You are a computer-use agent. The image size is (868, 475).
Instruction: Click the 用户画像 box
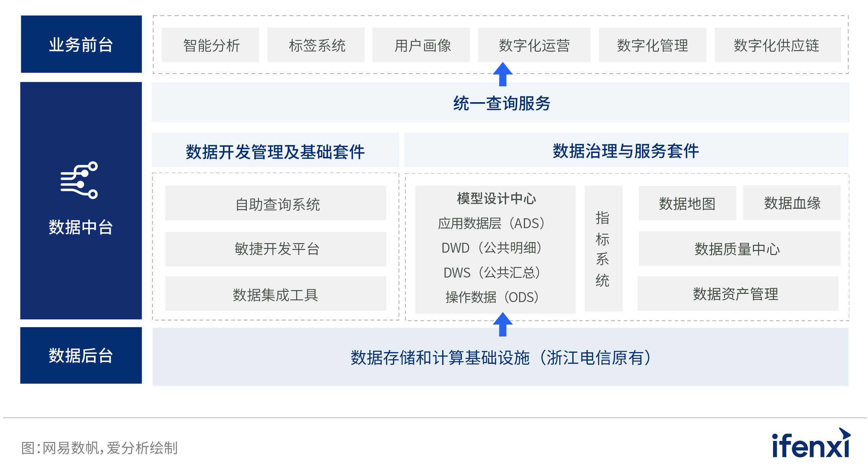(x=421, y=45)
